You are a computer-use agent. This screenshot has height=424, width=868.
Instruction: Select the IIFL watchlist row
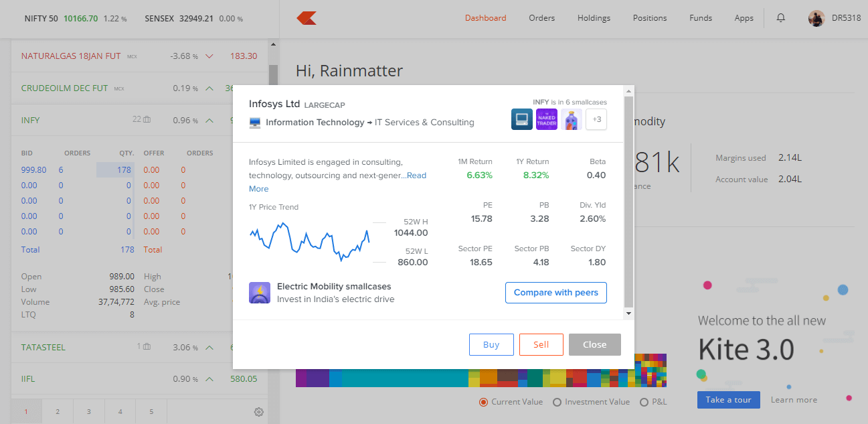pyautogui.click(x=139, y=379)
